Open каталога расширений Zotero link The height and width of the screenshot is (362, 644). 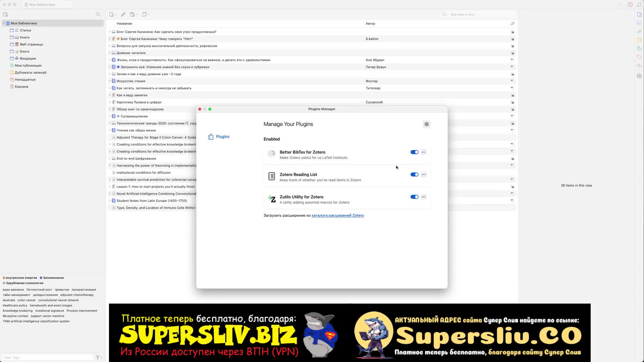click(x=337, y=216)
